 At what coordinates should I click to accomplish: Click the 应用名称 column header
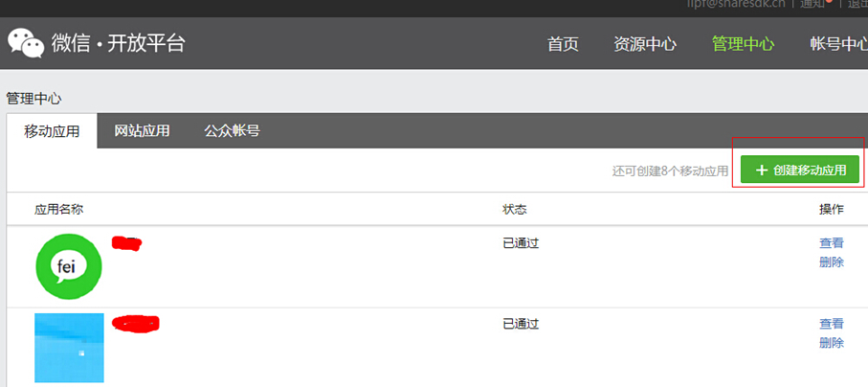pos(66,209)
